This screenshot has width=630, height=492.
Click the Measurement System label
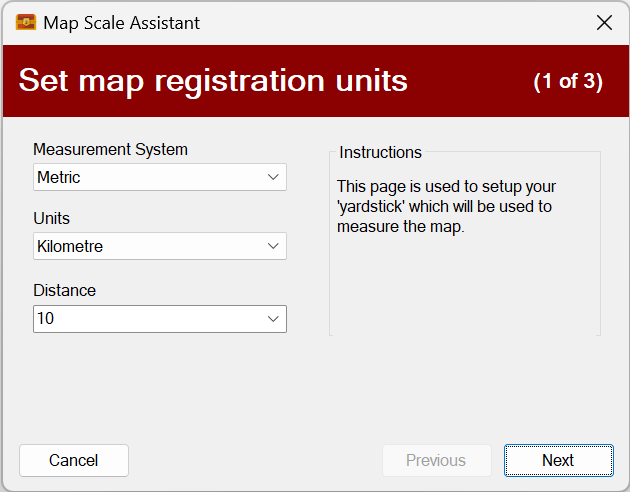click(x=110, y=149)
